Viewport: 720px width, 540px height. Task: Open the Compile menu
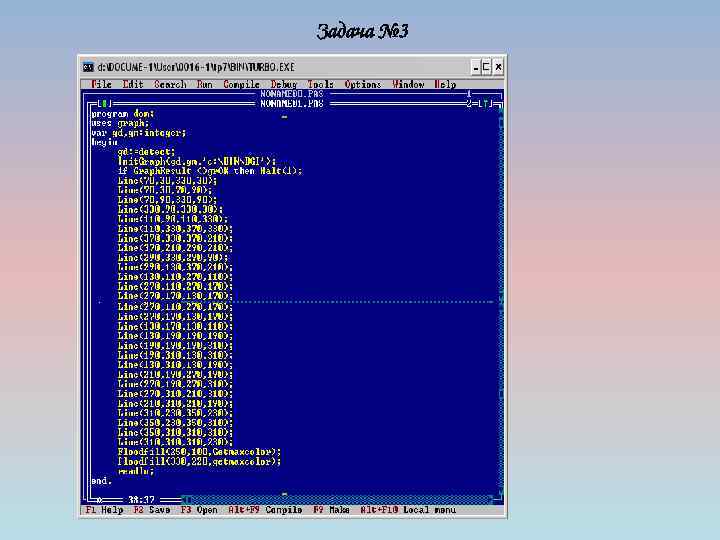[x=242, y=84]
